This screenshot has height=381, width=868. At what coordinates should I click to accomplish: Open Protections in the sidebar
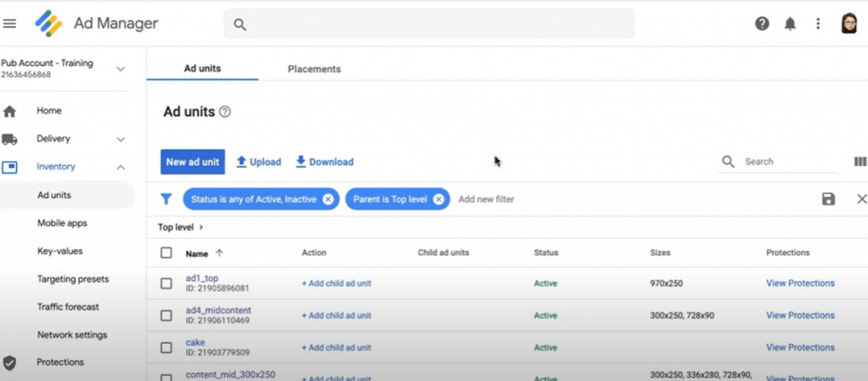60,362
